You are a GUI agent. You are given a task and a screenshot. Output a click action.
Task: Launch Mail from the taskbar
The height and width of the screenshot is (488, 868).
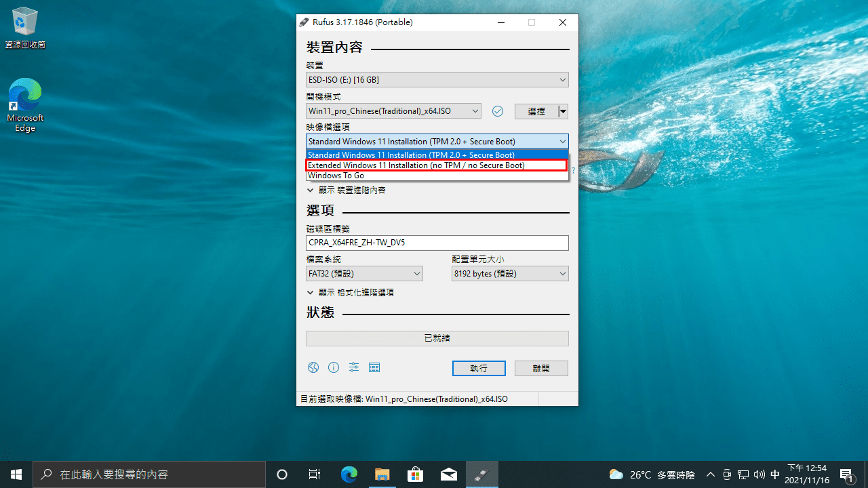(448, 474)
